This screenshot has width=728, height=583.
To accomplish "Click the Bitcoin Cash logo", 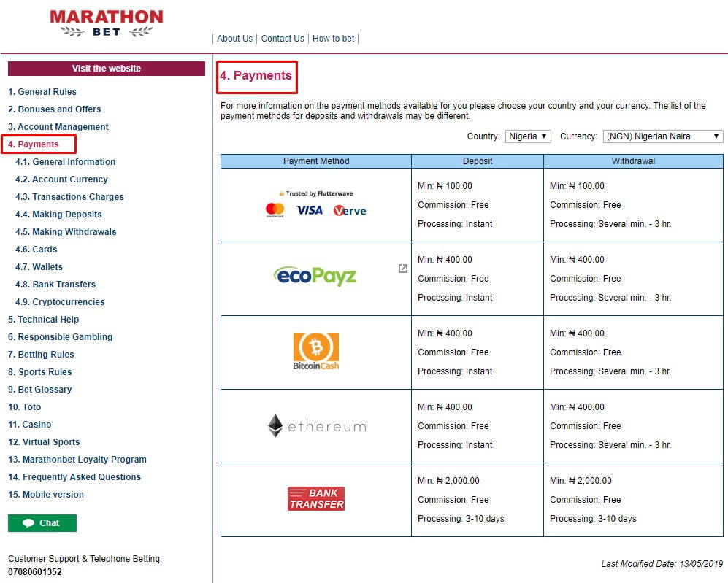I will [x=315, y=351].
